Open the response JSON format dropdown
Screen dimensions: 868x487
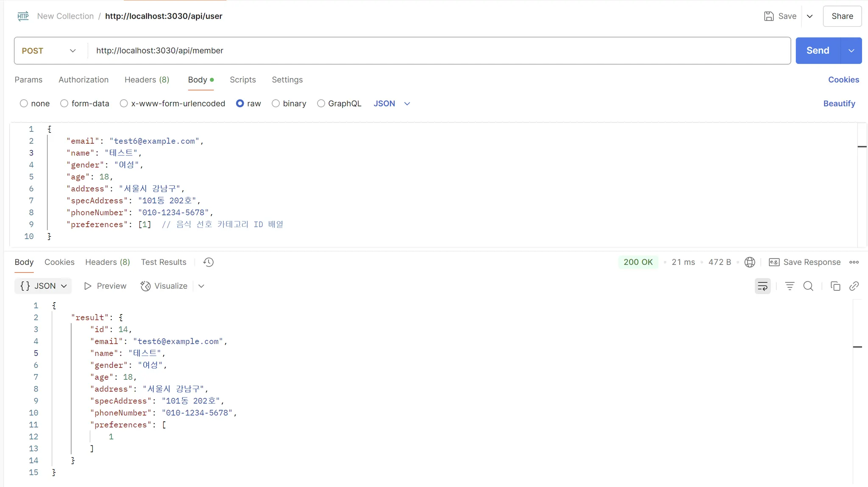point(43,286)
